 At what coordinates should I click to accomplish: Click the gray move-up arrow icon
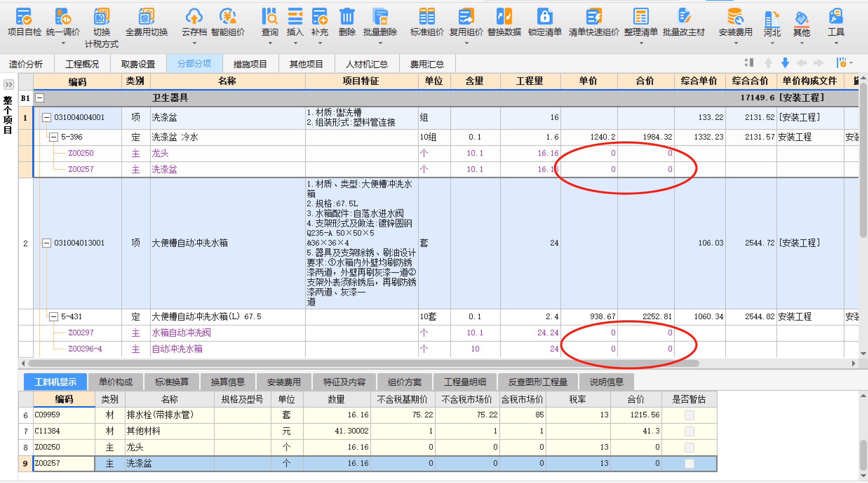(768, 63)
